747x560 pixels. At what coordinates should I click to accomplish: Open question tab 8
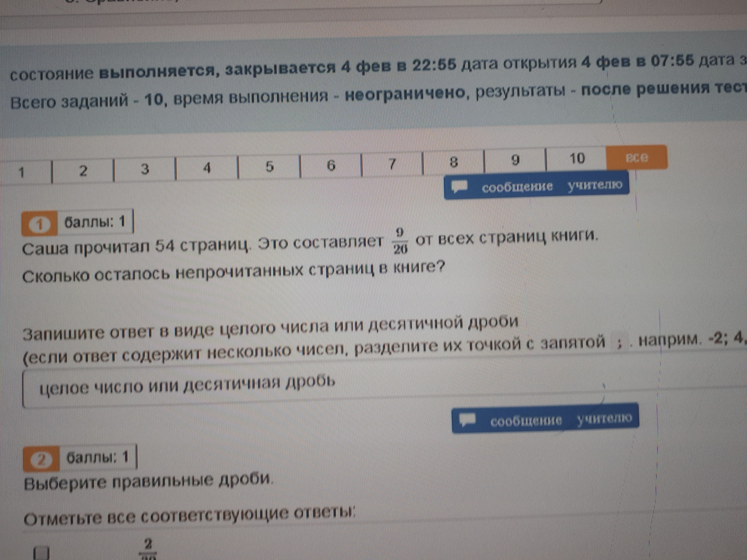coord(454,162)
